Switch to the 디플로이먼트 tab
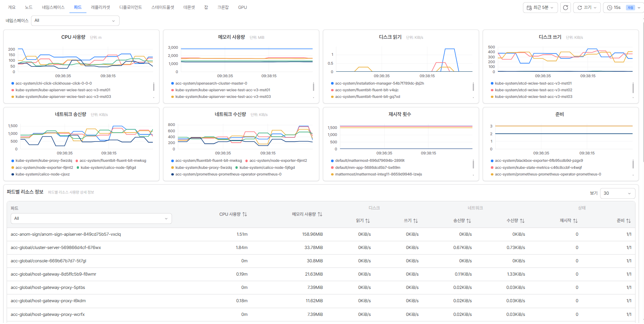 [131, 7]
